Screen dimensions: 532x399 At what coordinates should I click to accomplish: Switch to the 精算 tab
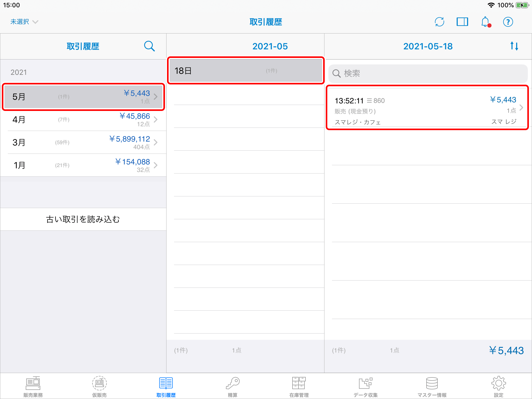tap(232, 387)
